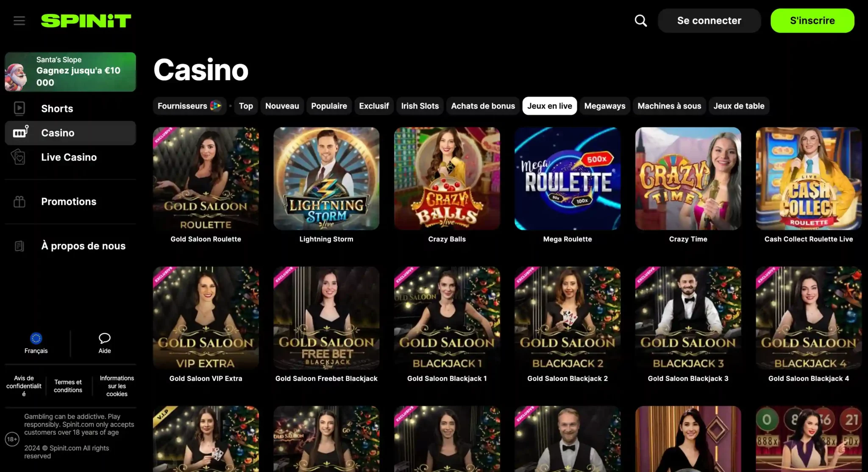The height and width of the screenshot is (472, 868).
Task: Open the Termes et conditions link
Action: click(68, 386)
